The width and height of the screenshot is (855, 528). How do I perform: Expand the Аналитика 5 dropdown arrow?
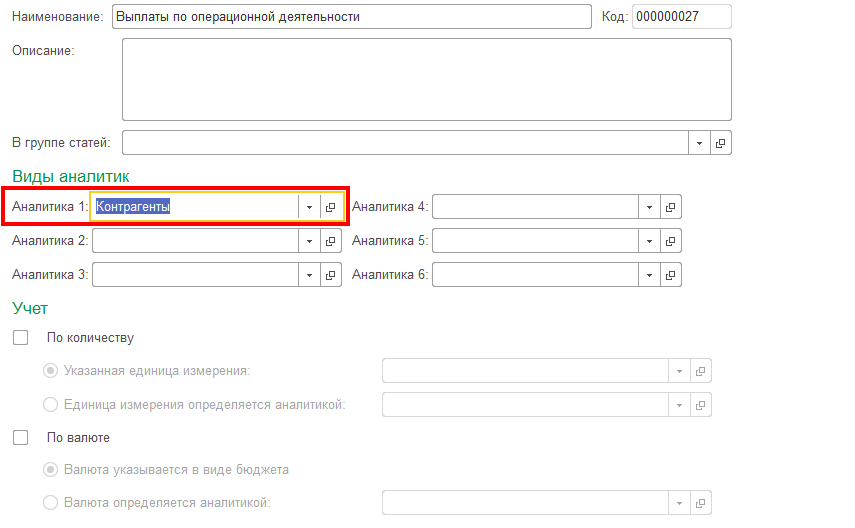point(649,241)
